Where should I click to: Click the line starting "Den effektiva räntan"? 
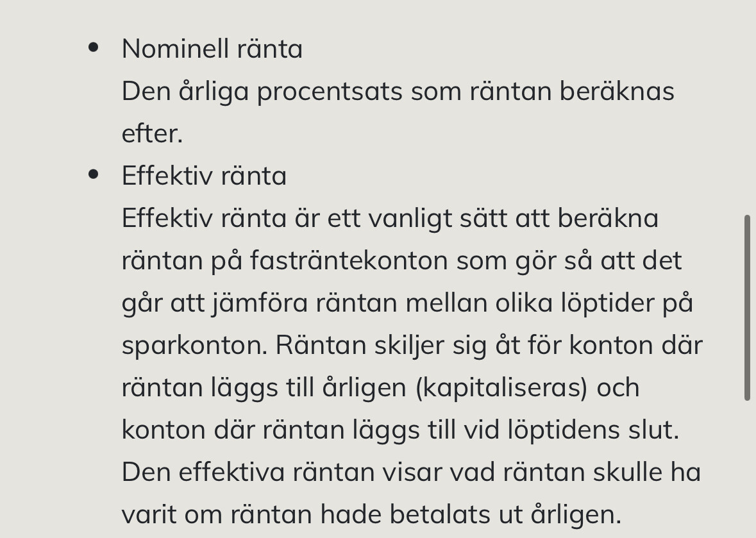coord(410,473)
